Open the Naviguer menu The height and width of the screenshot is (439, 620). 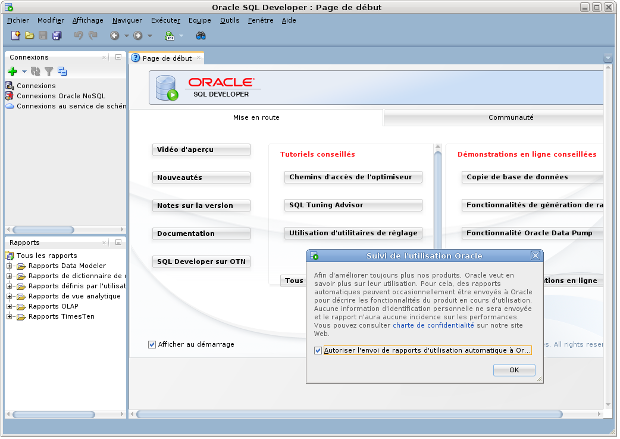[x=127, y=21]
